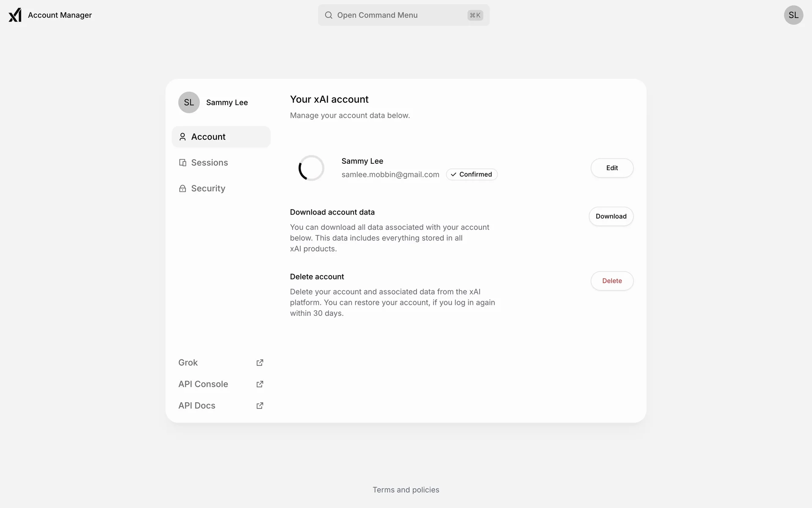Click the Sessions devices icon
The height and width of the screenshot is (508, 812).
click(183, 163)
